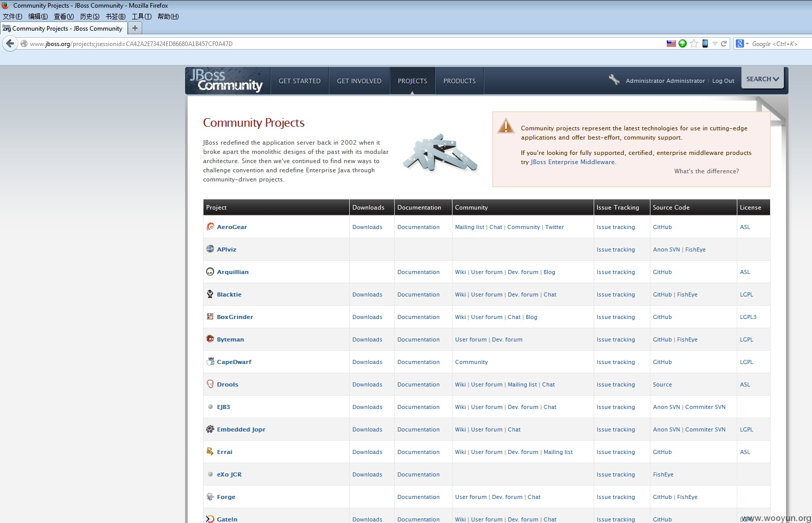The height and width of the screenshot is (523, 812).
Task: Click Twitter link in AeroGear row
Action: [554, 227]
